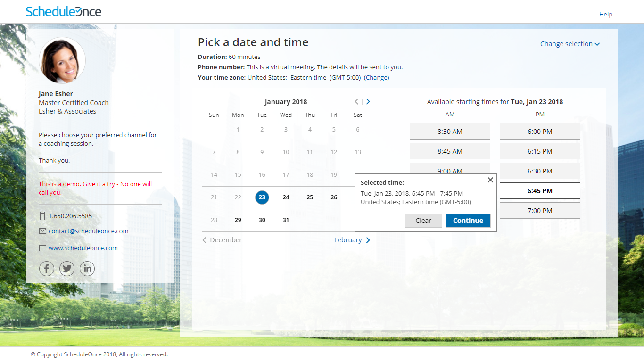The image size is (644, 362).
Task: Click the ScheduleOnce logo
Action: point(63,11)
